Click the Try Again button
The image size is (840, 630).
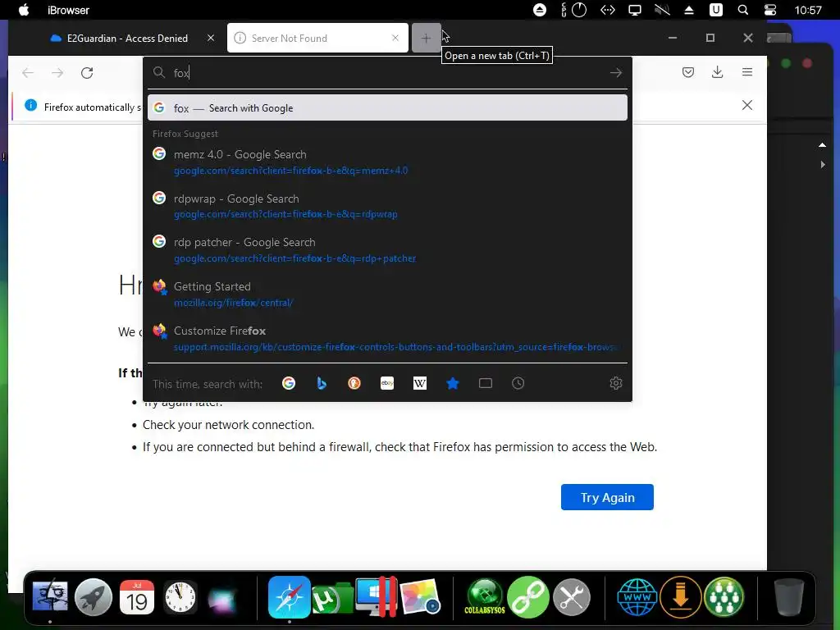tap(607, 497)
